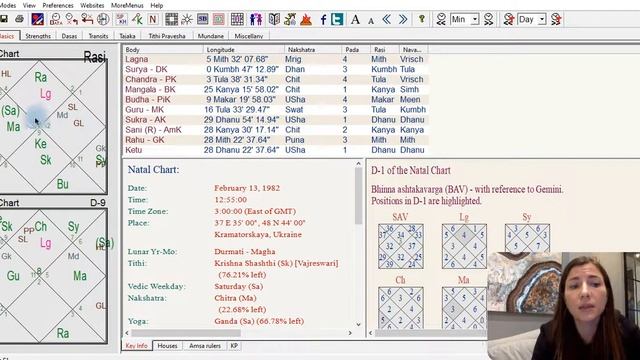The height and width of the screenshot is (360, 640).
Task: Open the Websites menu
Action: pos(92,5)
